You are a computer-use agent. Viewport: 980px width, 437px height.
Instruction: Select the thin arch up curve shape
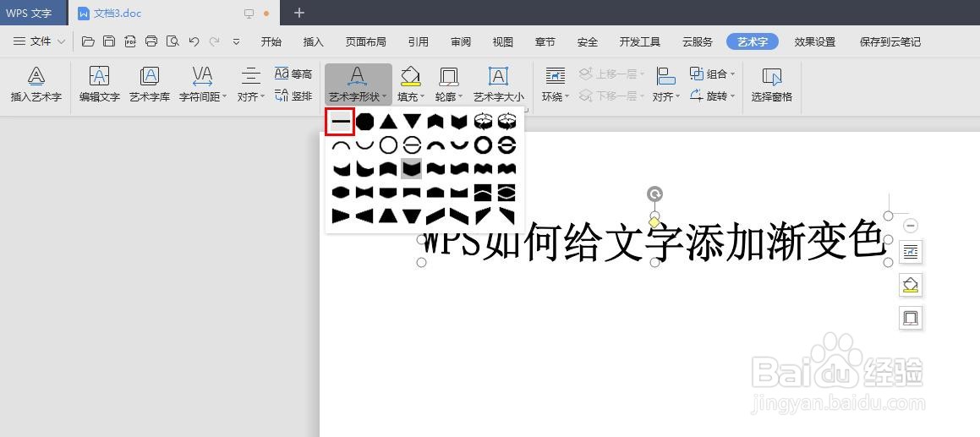pos(341,145)
